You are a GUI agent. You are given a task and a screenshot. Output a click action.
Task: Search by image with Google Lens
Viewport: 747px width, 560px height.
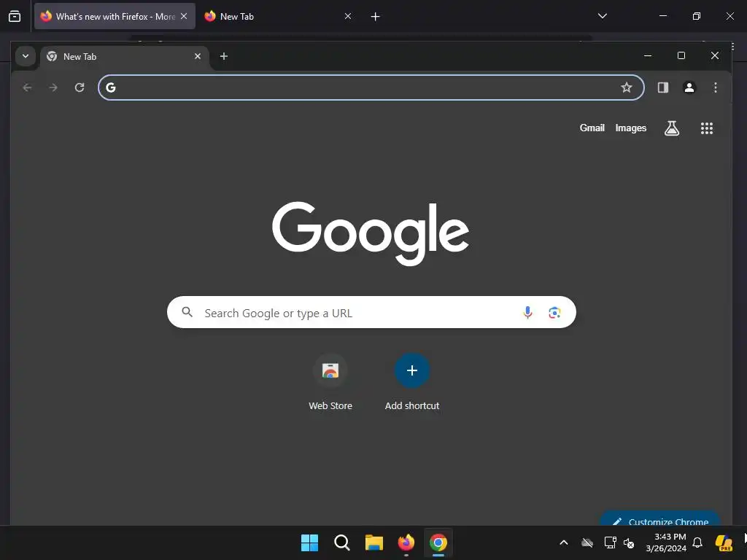click(554, 312)
